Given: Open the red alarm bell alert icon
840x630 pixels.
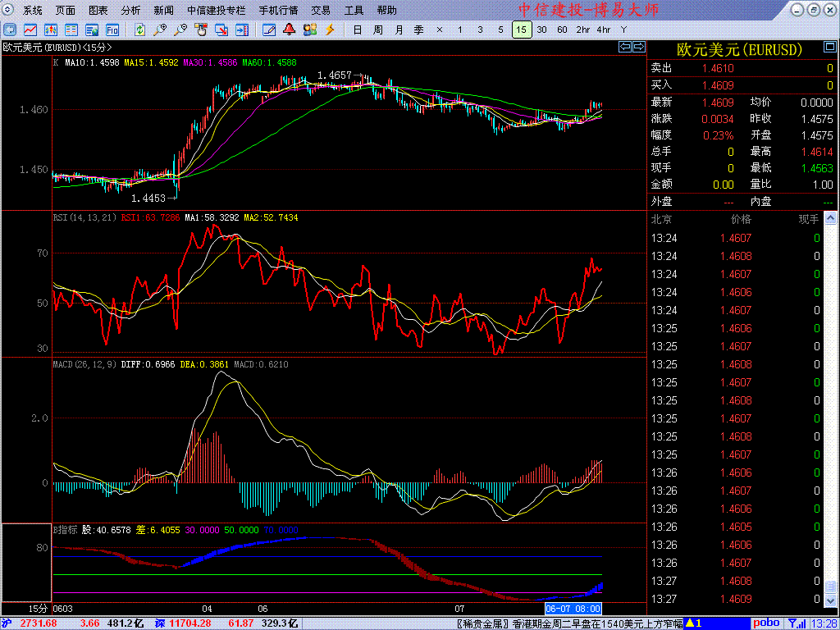Looking at the screenshot, I should tap(290, 30).
